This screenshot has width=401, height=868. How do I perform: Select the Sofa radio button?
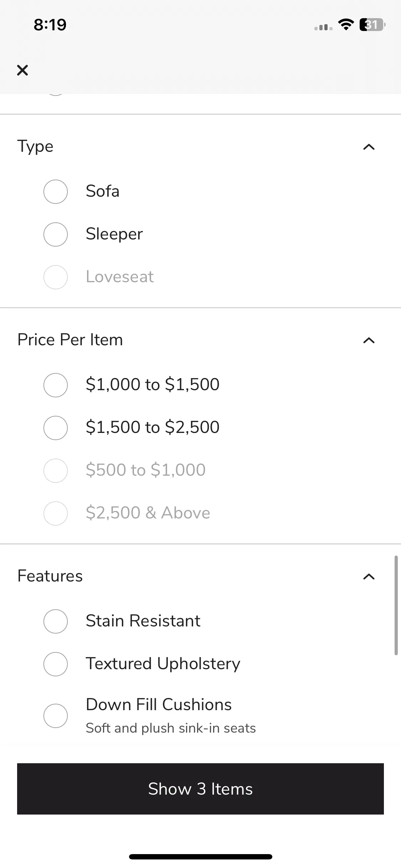[56, 192]
